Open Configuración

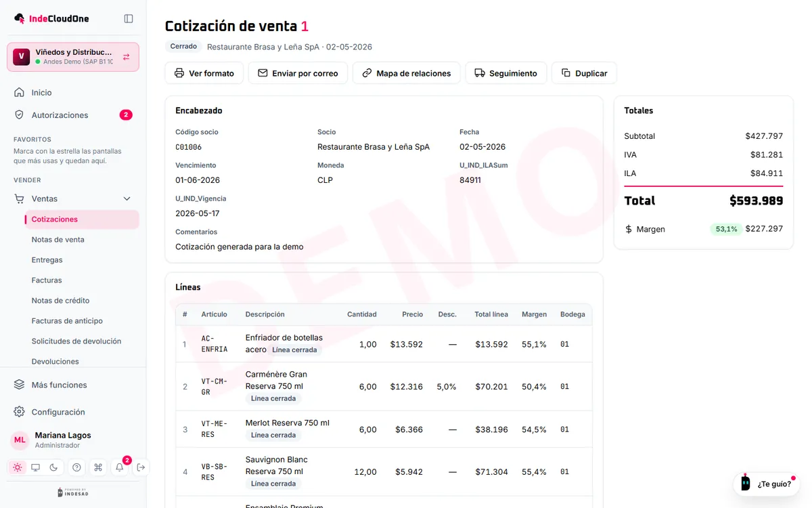click(x=73, y=412)
